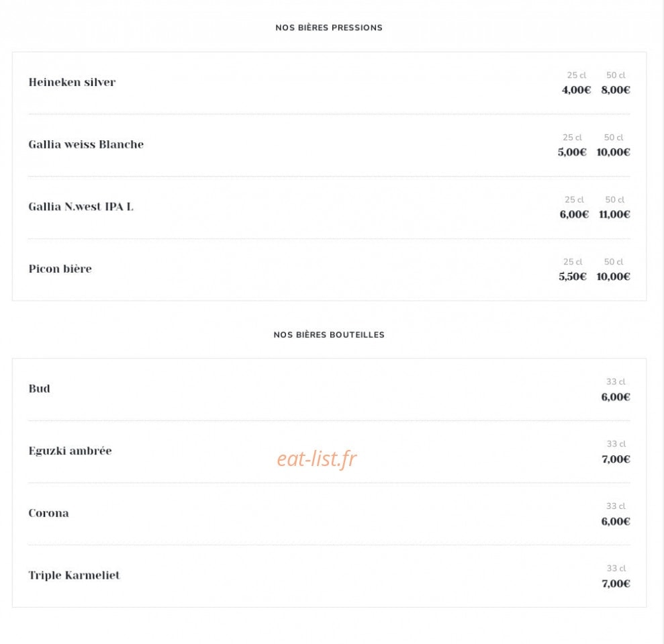Select the Gallia weiss Blanche item
664x644 pixels.
click(86, 144)
